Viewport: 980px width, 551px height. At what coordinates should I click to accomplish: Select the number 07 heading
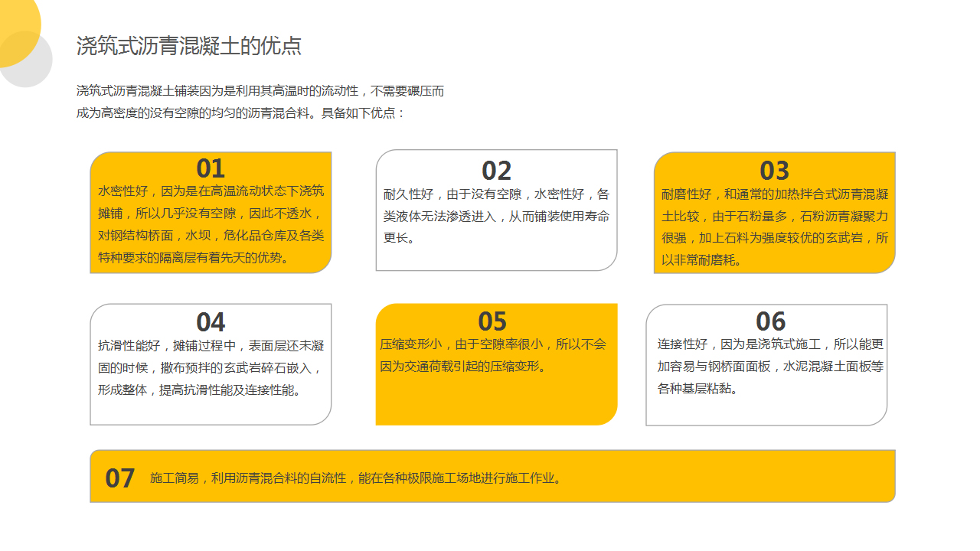click(120, 478)
